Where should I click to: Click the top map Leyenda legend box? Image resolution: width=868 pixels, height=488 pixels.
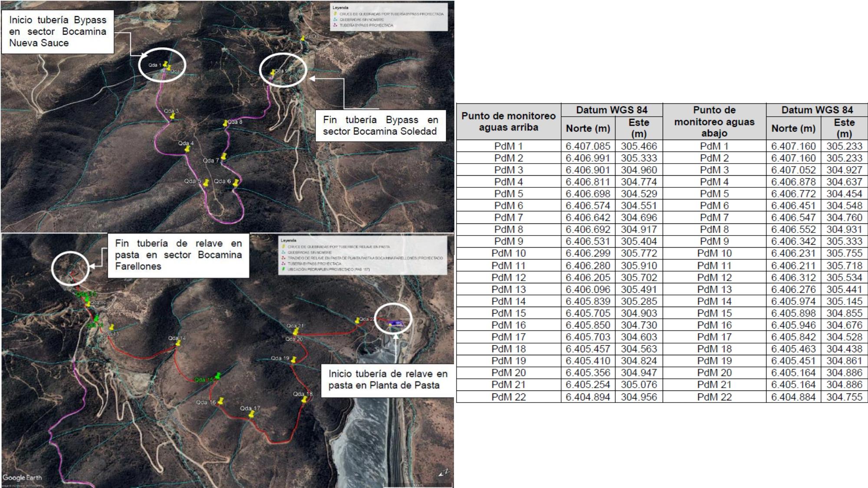coord(389,17)
